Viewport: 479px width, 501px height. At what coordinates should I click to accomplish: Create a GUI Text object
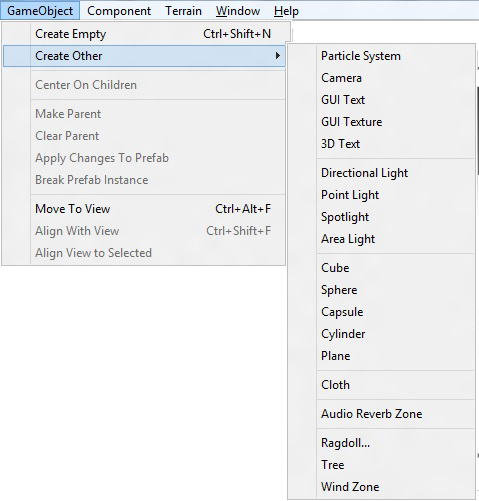tap(381, 100)
